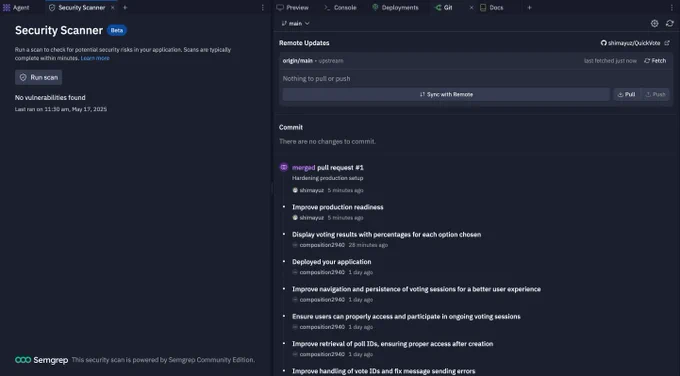Open left pane options menu
This screenshot has height=376, width=680.
pos(262,7)
